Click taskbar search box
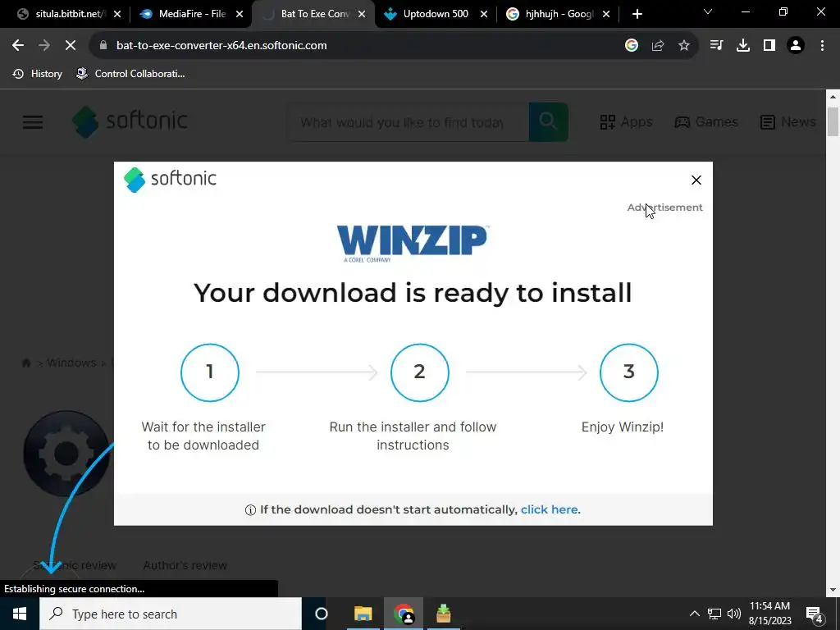Screen dimensions: 840x630 pyautogui.click(x=171, y=614)
